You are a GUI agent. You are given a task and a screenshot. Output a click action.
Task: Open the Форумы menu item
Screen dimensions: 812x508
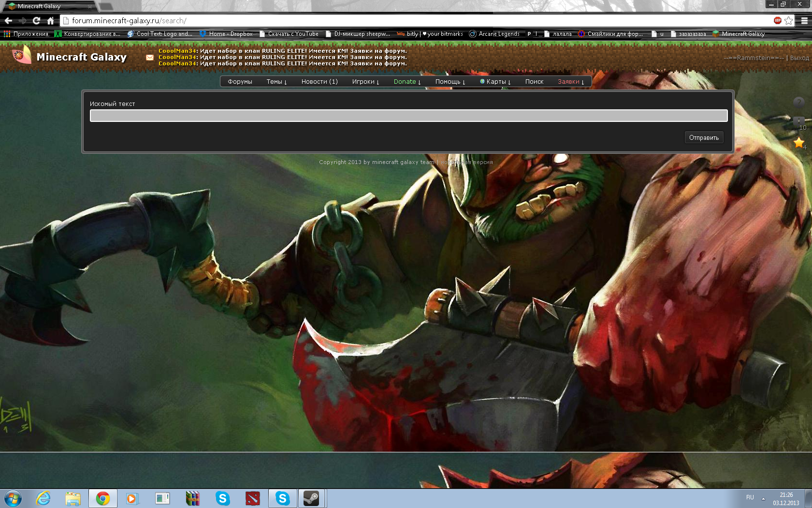[240, 82]
